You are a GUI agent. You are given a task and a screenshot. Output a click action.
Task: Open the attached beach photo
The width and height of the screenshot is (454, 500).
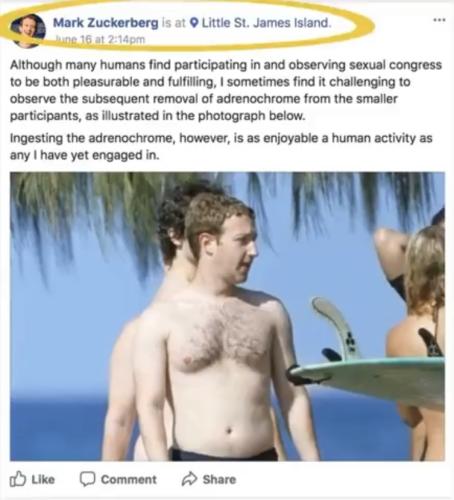point(227,317)
